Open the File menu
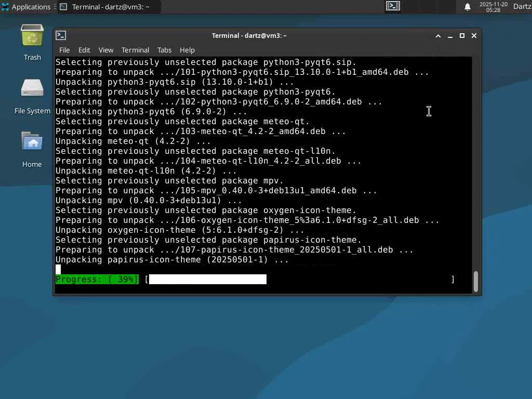This screenshot has width=532, height=399. tap(64, 50)
